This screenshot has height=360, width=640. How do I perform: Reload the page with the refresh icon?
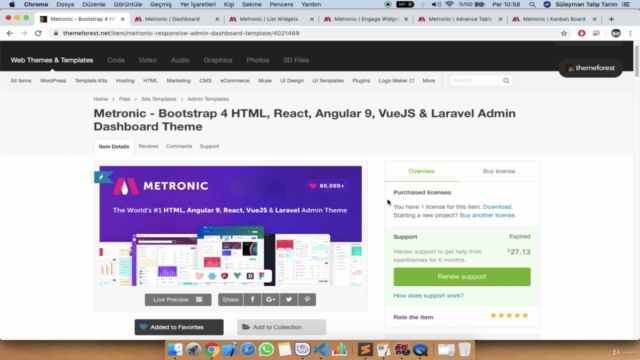38,33
